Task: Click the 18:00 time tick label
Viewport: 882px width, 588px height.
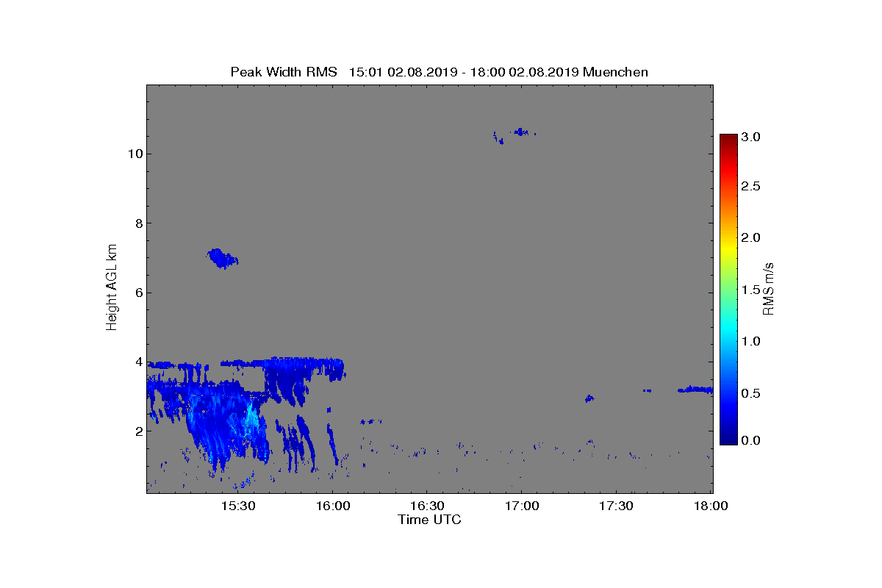Action: [x=711, y=506]
